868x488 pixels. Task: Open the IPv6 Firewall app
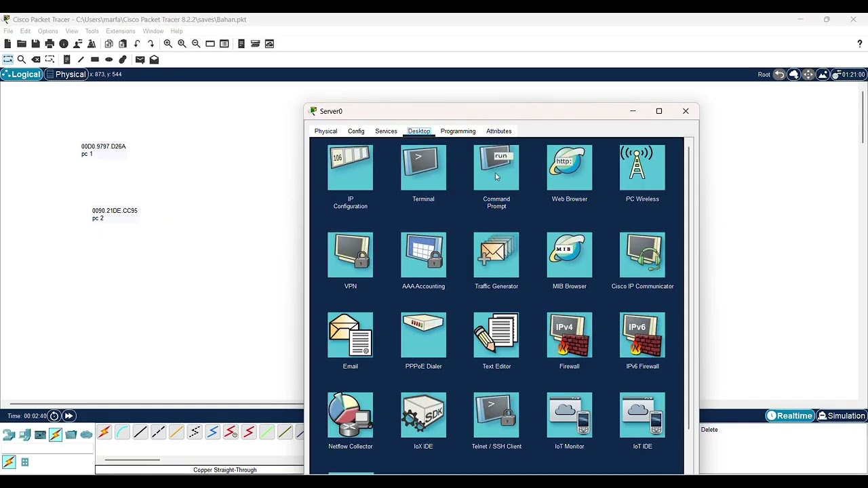[x=642, y=335]
